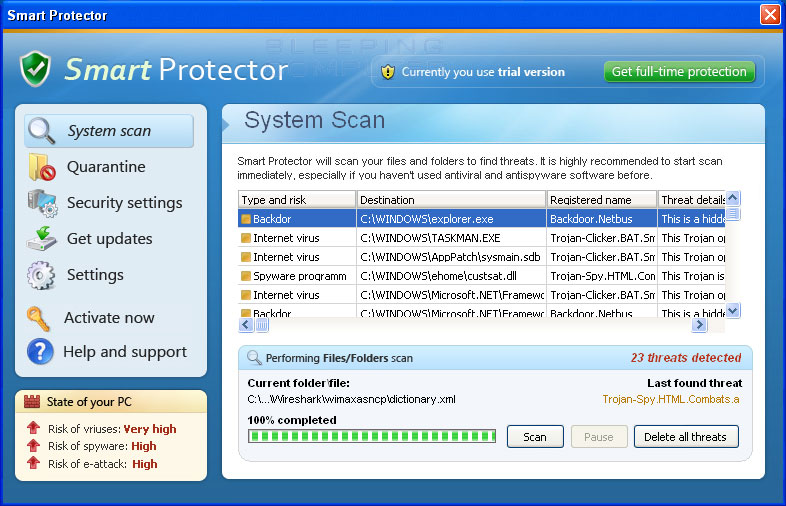Image resolution: width=786 pixels, height=506 pixels.
Task: Click Trojan-Spy.HTML.Con registered name cell
Action: pyautogui.click(x=602, y=276)
